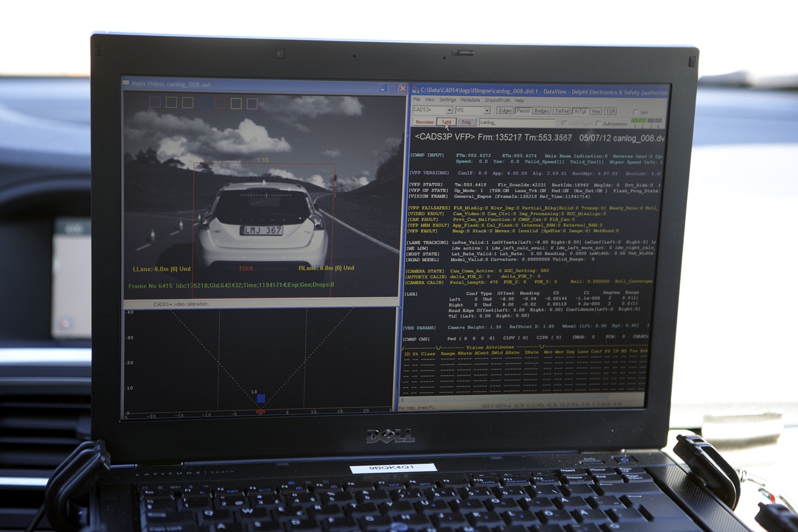The height and width of the screenshot is (532, 798).
Task: Click the blue square indicator in the video overlay
Action: click(204, 103)
